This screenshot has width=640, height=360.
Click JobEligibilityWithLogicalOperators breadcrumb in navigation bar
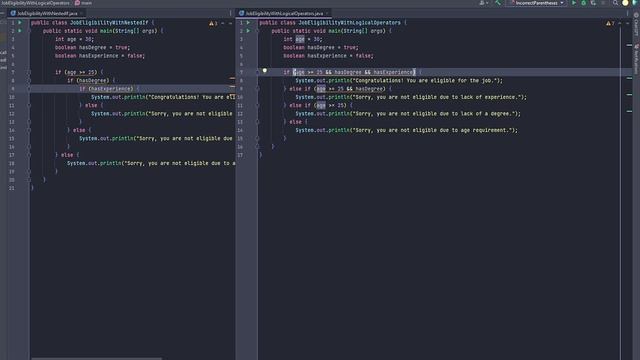(35, 3)
